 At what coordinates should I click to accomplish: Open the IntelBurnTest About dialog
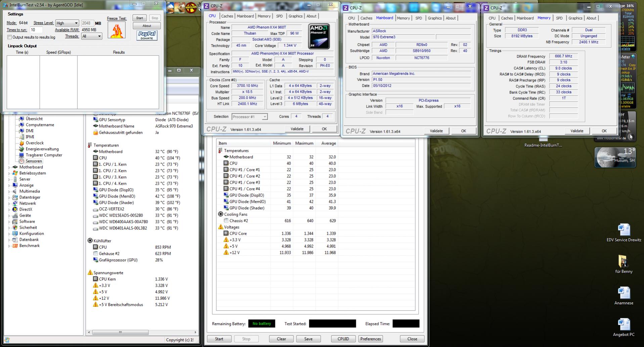click(x=147, y=26)
